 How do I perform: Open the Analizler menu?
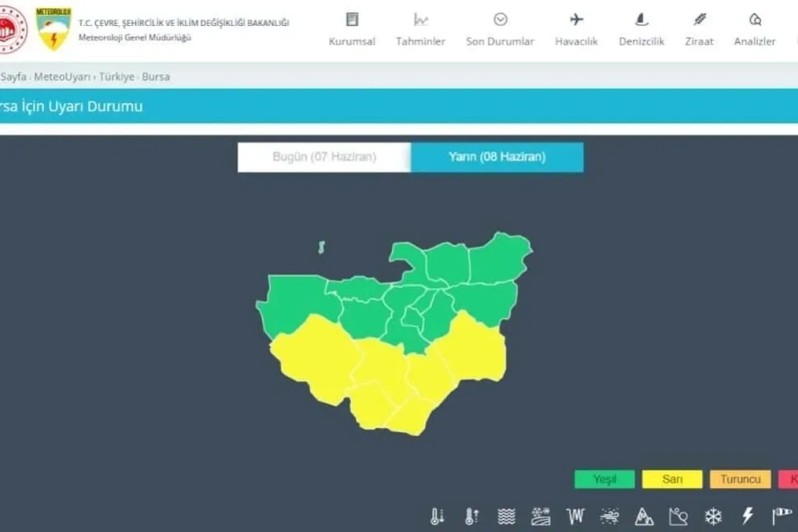[755, 29]
